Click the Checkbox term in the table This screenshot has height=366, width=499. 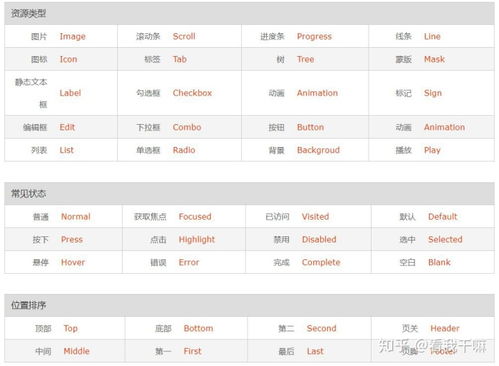tap(192, 93)
